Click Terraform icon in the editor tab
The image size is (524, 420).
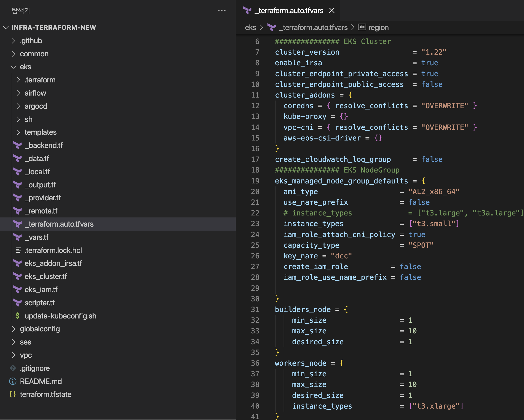click(247, 10)
